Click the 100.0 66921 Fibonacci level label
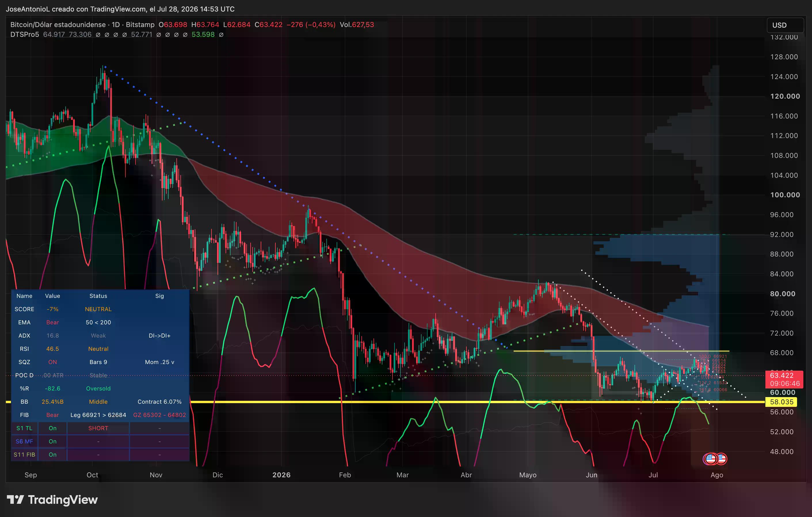The width and height of the screenshot is (812, 517). pyautogui.click(x=713, y=356)
